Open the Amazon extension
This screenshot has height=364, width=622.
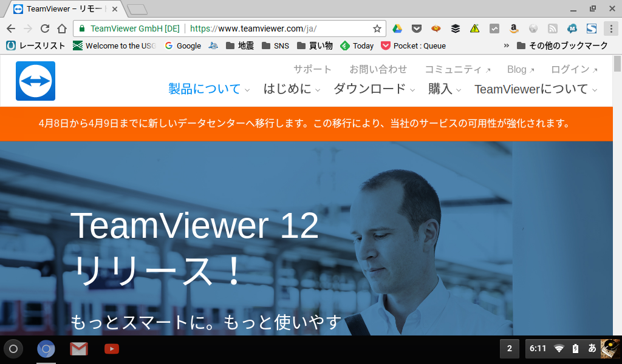[514, 29]
